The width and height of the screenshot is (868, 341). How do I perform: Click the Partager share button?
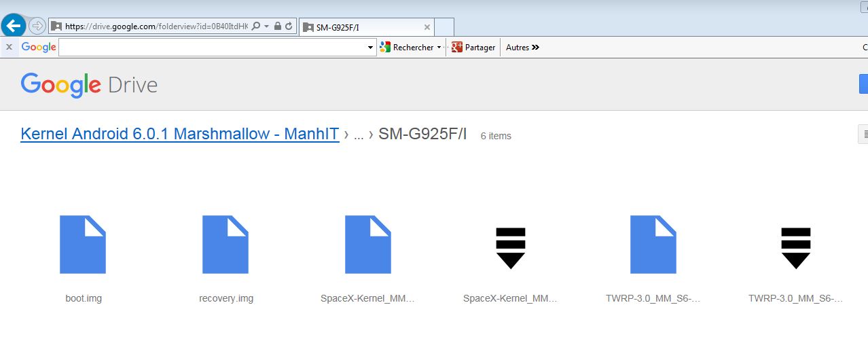(473, 48)
